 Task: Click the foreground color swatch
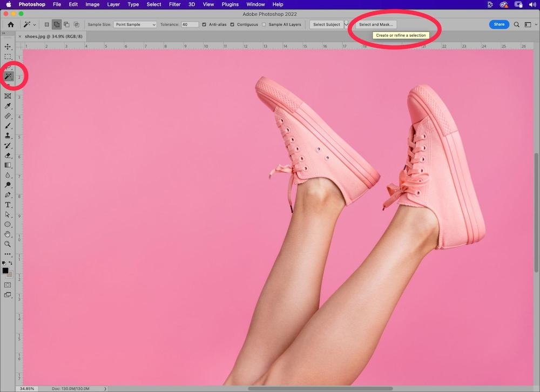tap(5, 271)
